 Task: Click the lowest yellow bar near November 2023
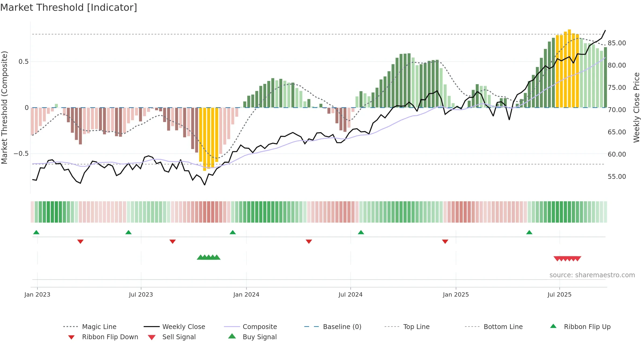204,139
